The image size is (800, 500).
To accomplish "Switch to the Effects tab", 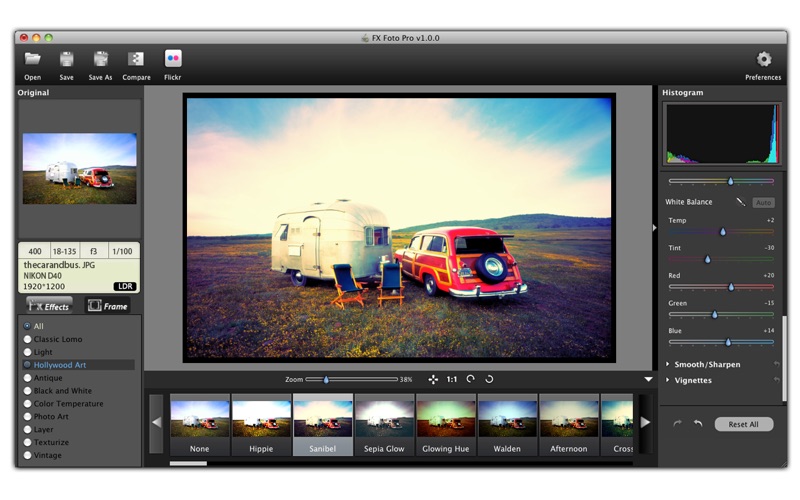I will (49, 306).
